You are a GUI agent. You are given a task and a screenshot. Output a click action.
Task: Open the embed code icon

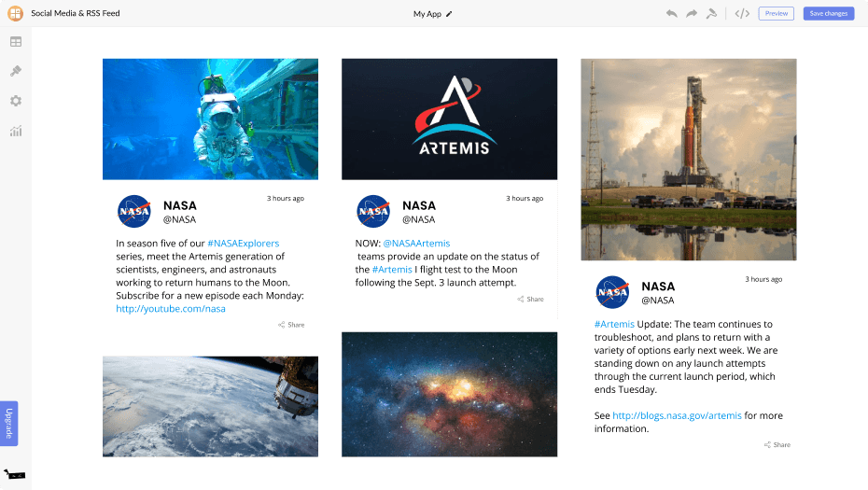coord(742,13)
